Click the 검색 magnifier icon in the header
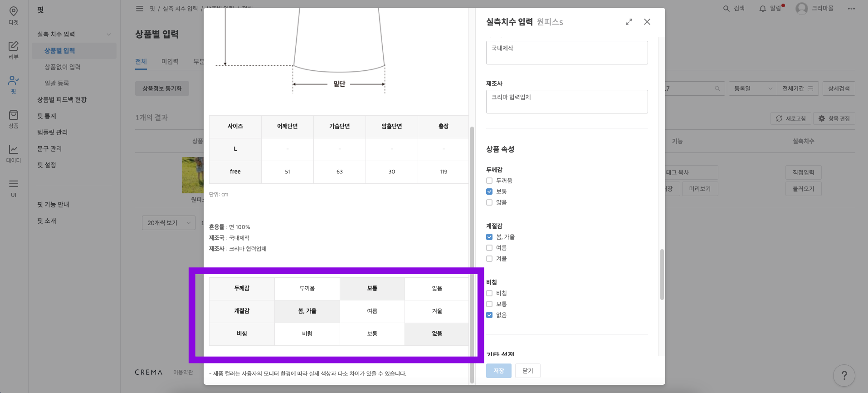Viewport: 868px width, 393px height. point(726,9)
